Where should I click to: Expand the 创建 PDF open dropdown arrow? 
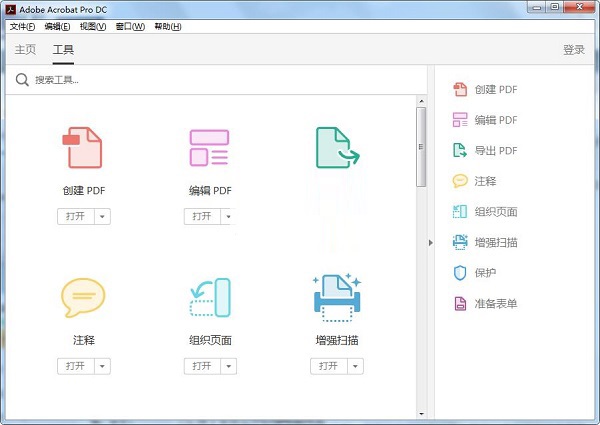[x=102, y=217]
